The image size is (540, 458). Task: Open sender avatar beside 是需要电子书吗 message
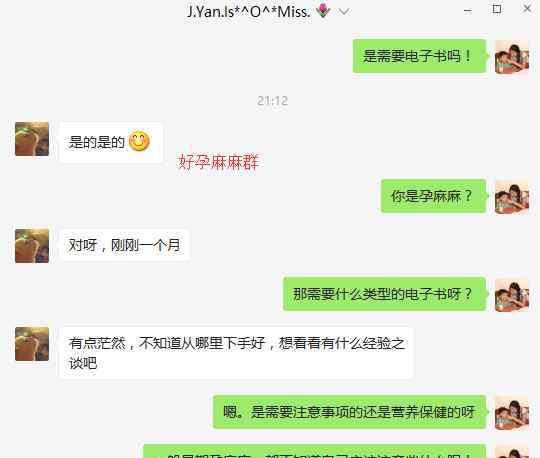pyautogui.click(x=512, y=57)
